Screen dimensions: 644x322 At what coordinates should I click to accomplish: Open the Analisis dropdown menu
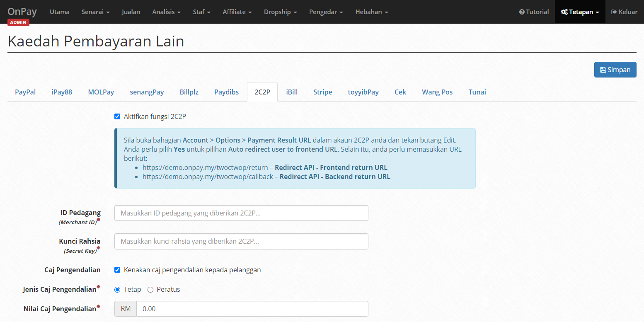click(x=166, y=12)
